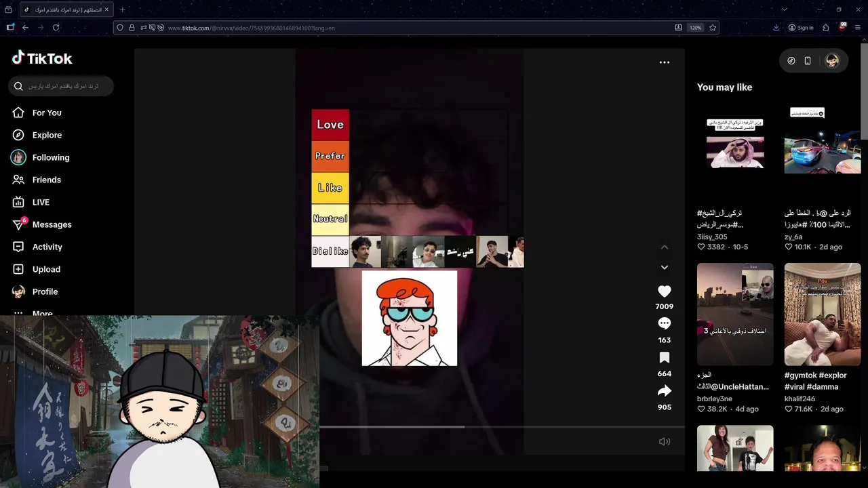Open the khalif246 gymtok video thumbnail
Image resolution: width=868 pixels, height=488 pixels.
coord(823,314)
